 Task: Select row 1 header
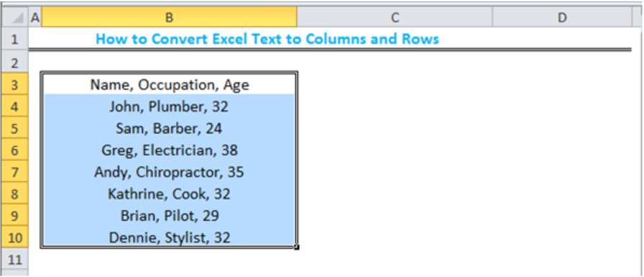(x=15, y=39)
